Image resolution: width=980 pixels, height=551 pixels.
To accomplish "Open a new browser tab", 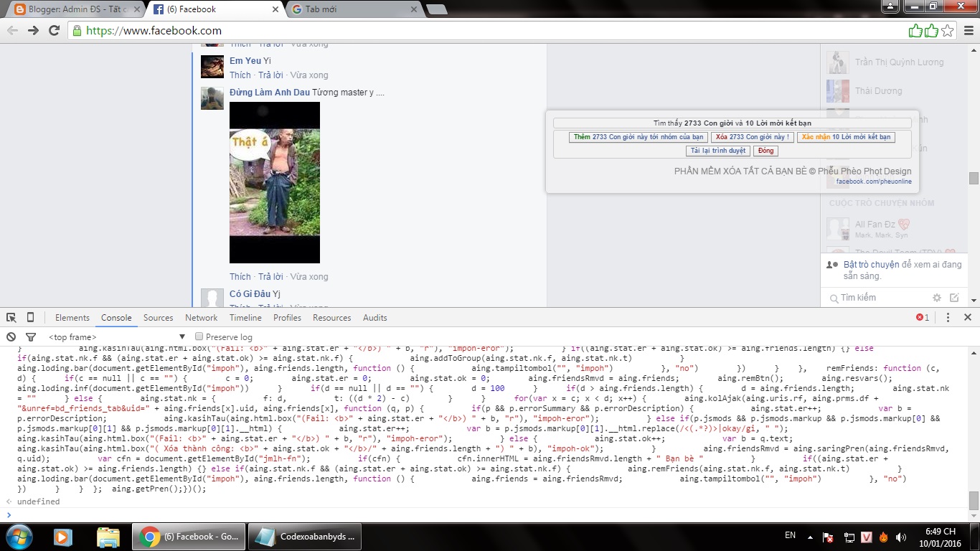I will [435, 9].
